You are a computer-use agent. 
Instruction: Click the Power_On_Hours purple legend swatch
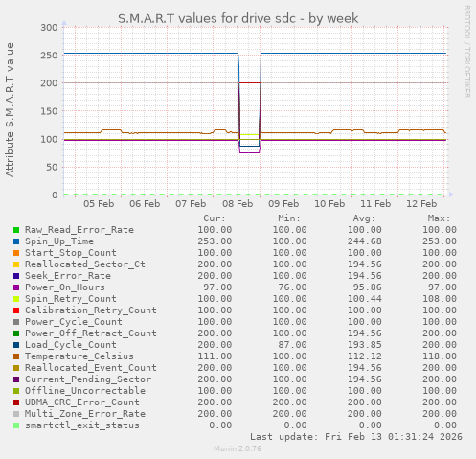coord(16,287)
